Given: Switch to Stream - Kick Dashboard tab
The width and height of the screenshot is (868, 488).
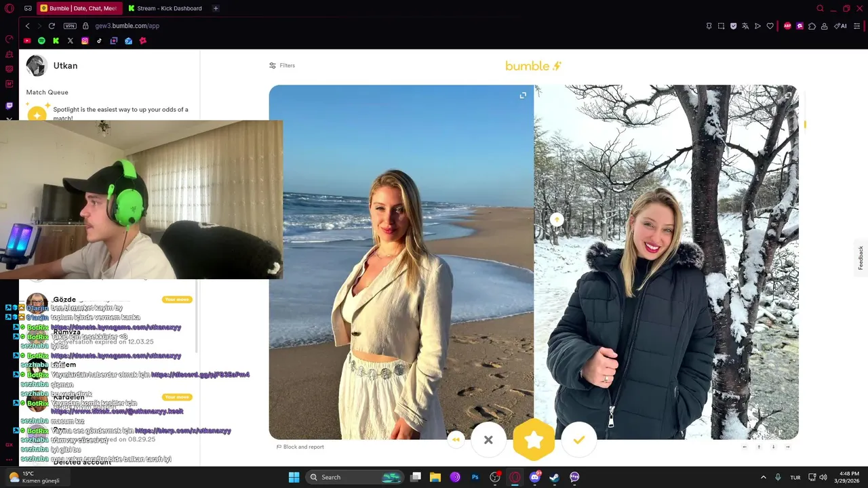Looking at the screenshot, I should [165, 8].
